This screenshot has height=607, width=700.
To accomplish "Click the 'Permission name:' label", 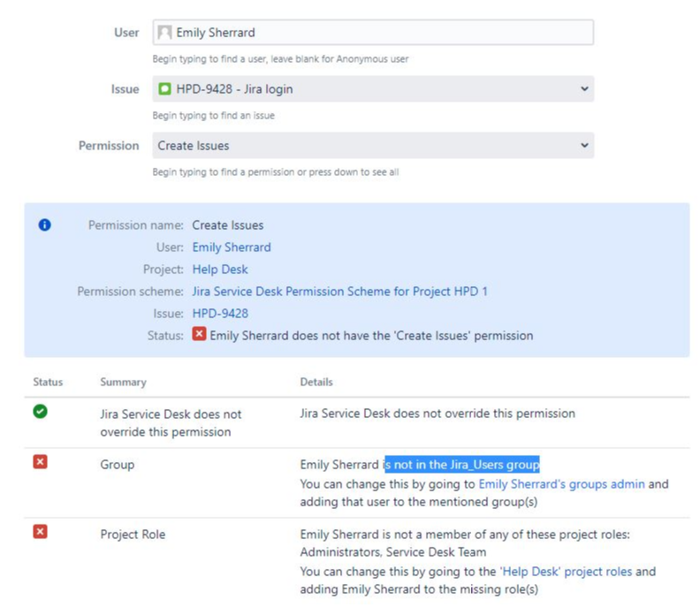I will pyautogui.click(x=136, y=225).
